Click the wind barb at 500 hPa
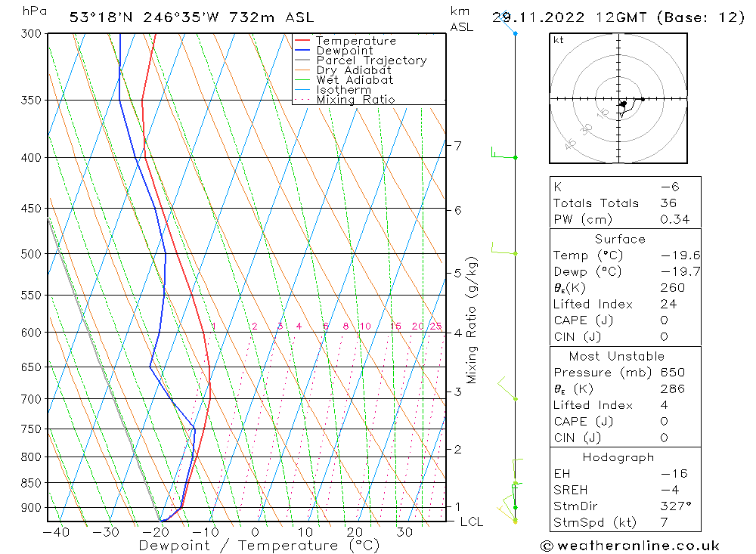This screenshot has height=554, width=756. 503,249
